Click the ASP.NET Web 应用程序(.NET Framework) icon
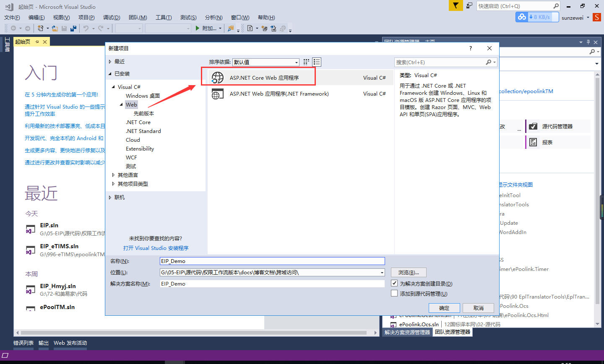The image size is (604, 364). pyautogui.click(x=217, y=94)
